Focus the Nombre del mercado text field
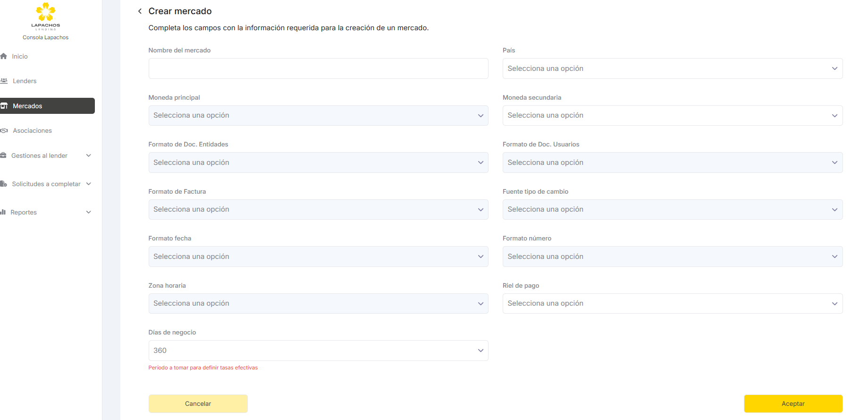 click(x=318, y=69)
